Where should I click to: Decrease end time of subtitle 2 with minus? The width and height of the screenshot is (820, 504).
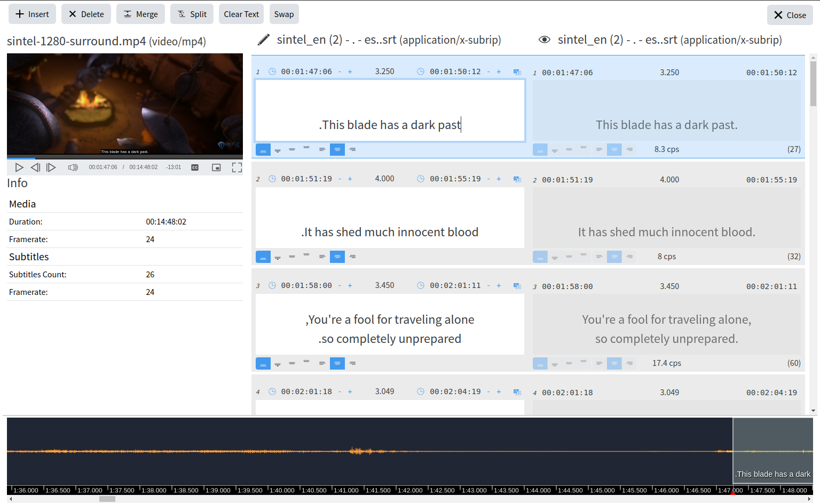pos(488,179)
